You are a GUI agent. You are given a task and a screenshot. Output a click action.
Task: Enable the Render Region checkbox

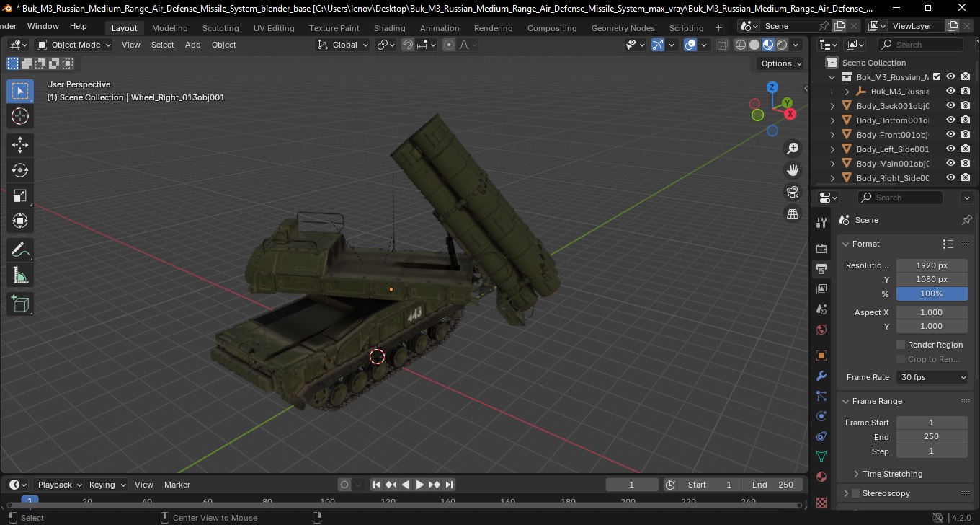click(x=901, y=345)
